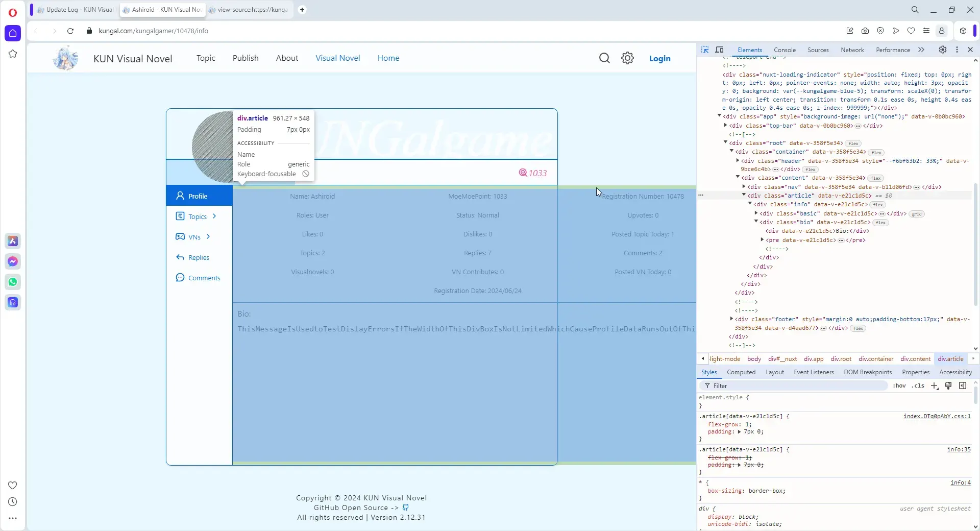Expand the VNs sidebar chevron
Screen dimensions: 980x531
click(208, 236)
